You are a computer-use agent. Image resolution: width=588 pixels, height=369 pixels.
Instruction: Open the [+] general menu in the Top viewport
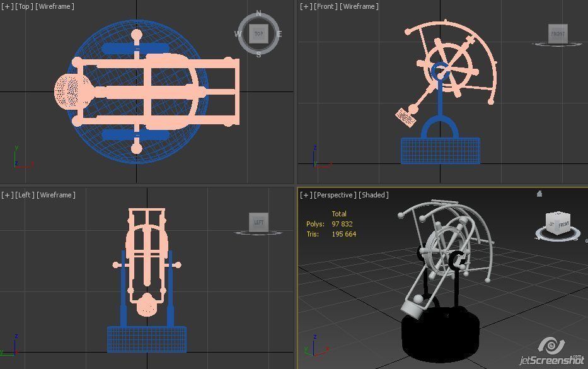pos(6,6)
